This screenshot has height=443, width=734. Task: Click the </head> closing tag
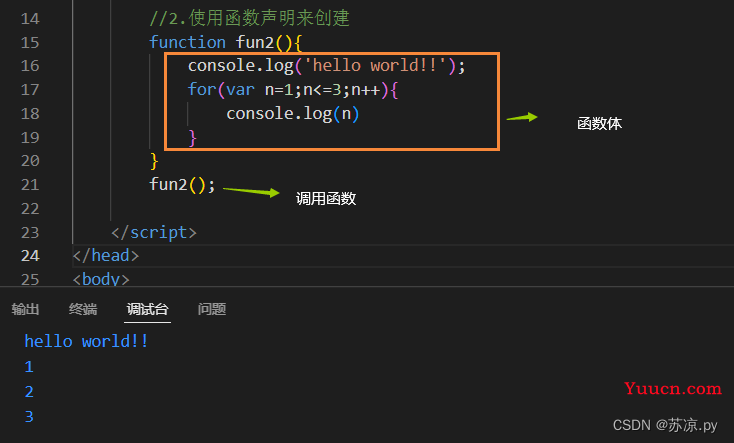coord(106,256)
